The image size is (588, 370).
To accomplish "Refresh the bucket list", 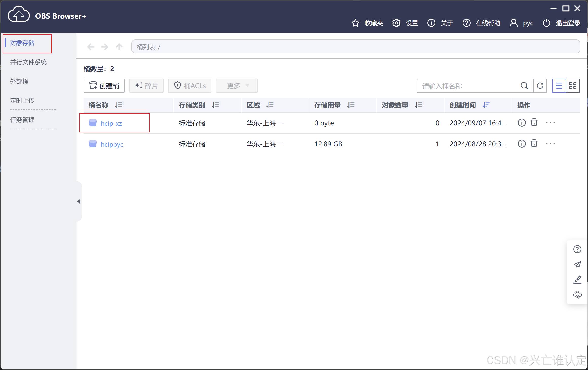I will 540,86.
